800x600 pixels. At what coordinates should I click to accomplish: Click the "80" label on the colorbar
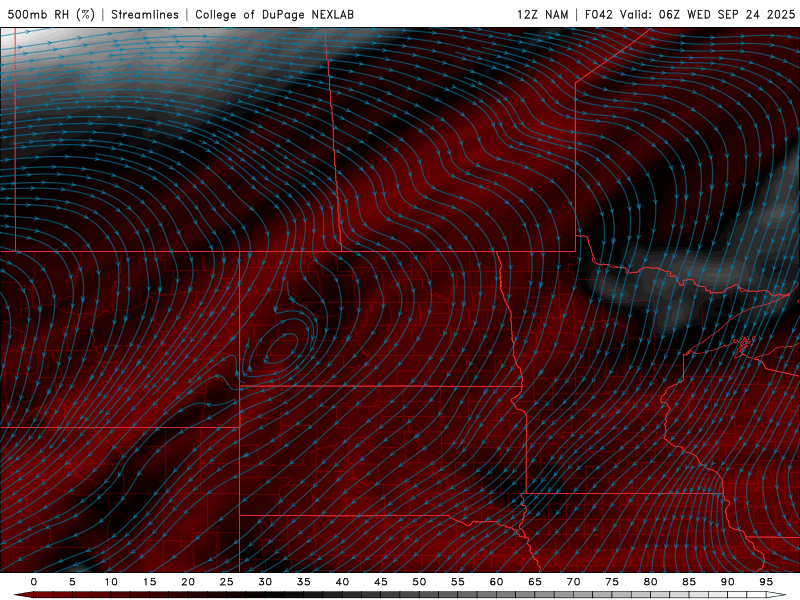point(650,582)
